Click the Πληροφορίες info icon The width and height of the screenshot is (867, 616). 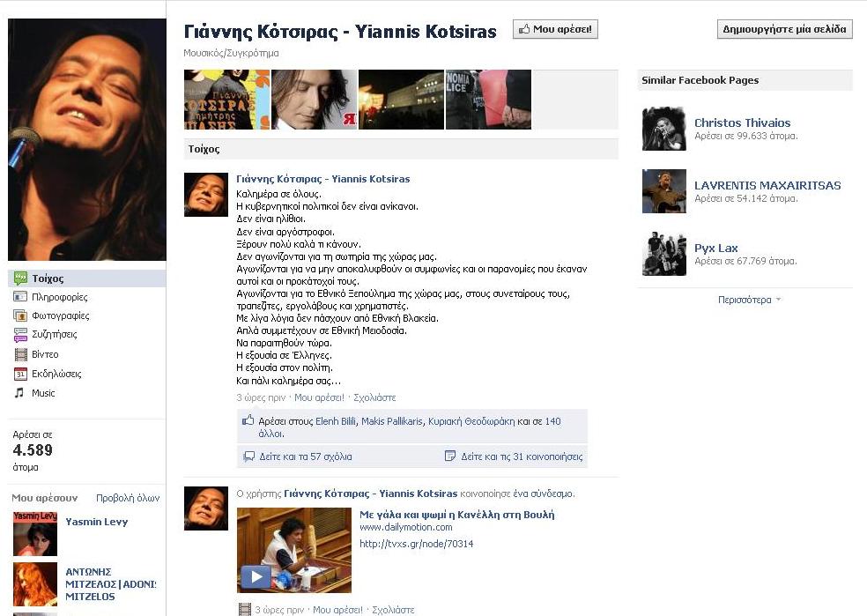click(19, 297)
